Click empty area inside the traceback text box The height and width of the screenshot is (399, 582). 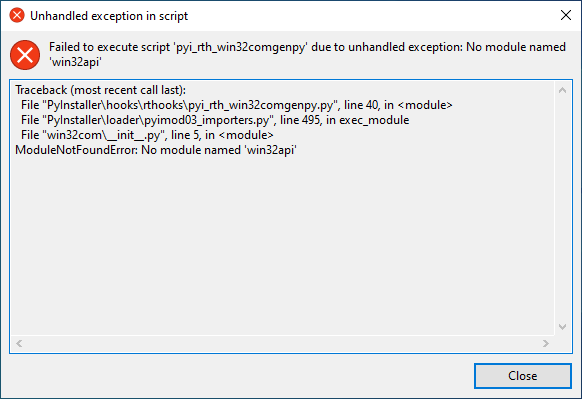(x=282, y=245)
